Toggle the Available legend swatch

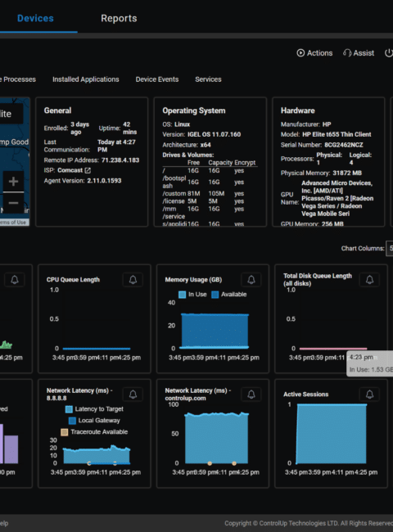pyautogui.click(x=215, y=295)
